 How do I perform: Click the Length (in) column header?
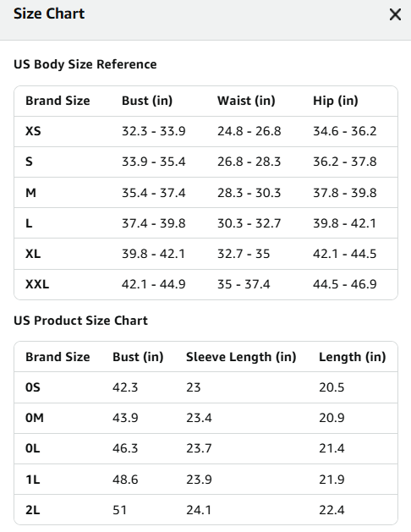click(x=353, y=357)
